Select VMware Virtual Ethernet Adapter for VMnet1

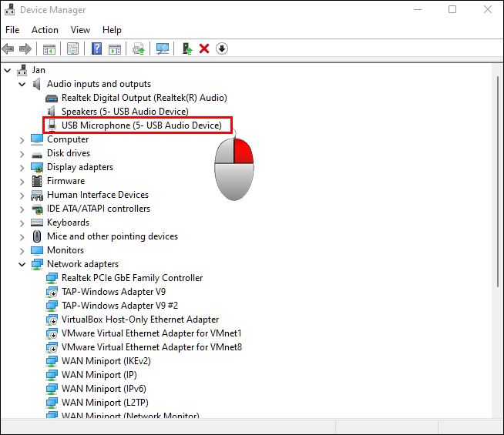pos(151,333)
